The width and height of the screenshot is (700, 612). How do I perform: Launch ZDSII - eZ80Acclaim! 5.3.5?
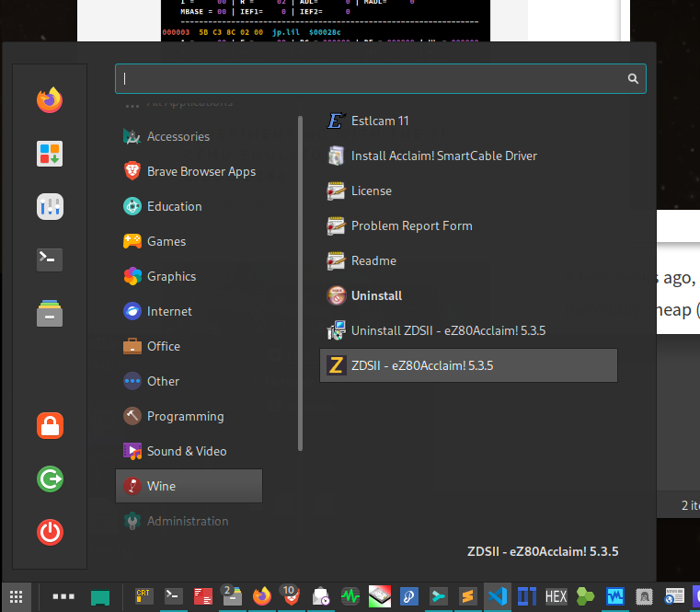click(469, 365)
